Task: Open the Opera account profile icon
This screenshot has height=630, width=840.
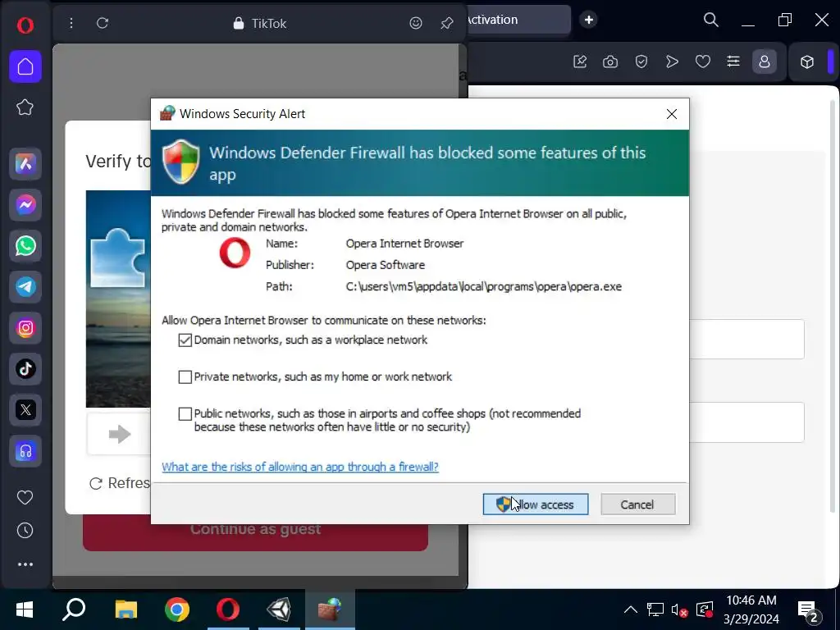Action: 765,62
